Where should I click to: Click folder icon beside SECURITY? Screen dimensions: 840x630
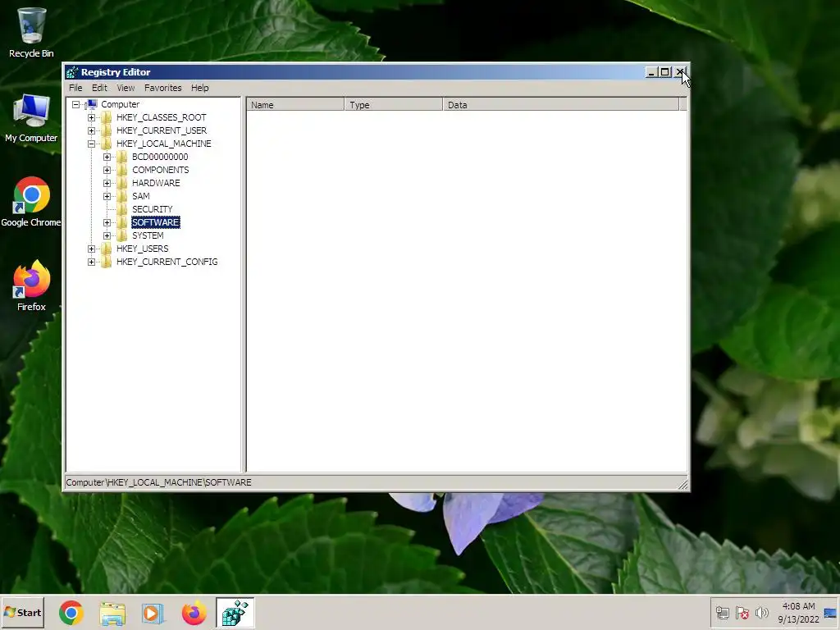122,209
